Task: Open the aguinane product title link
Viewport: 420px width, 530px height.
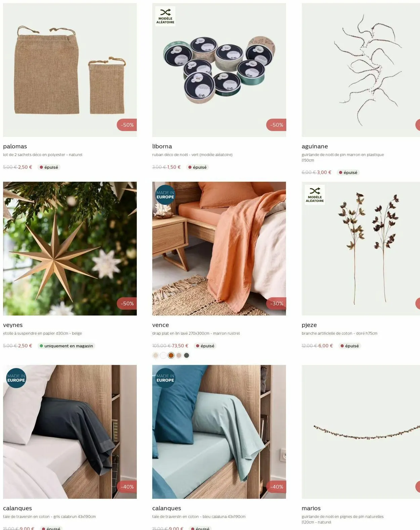Action: tap(315, 146)
